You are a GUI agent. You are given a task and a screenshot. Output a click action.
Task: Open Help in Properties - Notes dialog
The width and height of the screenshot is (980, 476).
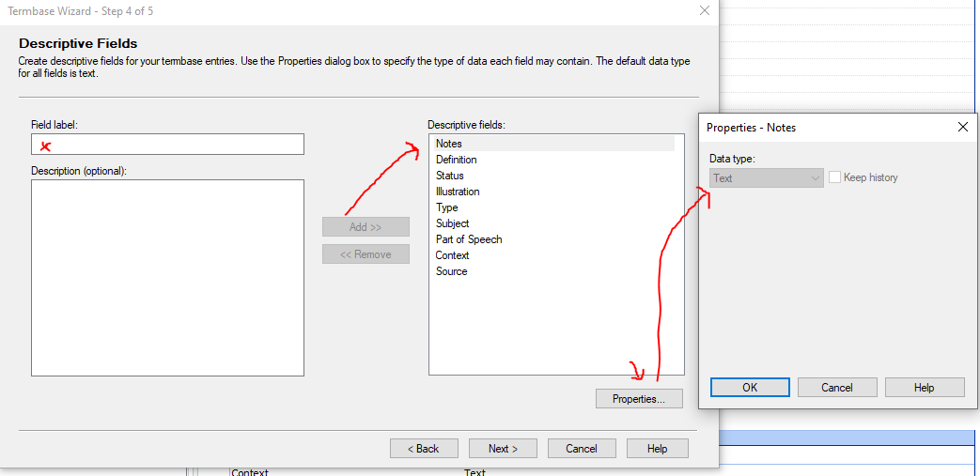point(925,388)
